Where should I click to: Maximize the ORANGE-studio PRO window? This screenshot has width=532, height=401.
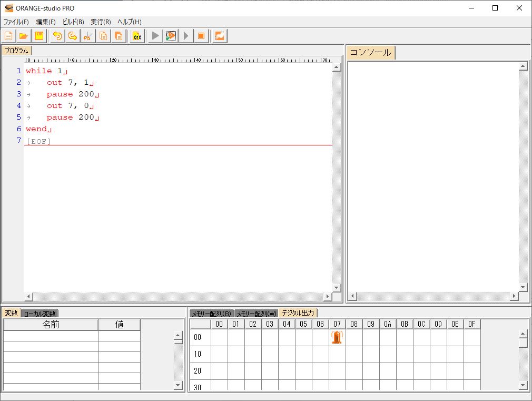495,8
